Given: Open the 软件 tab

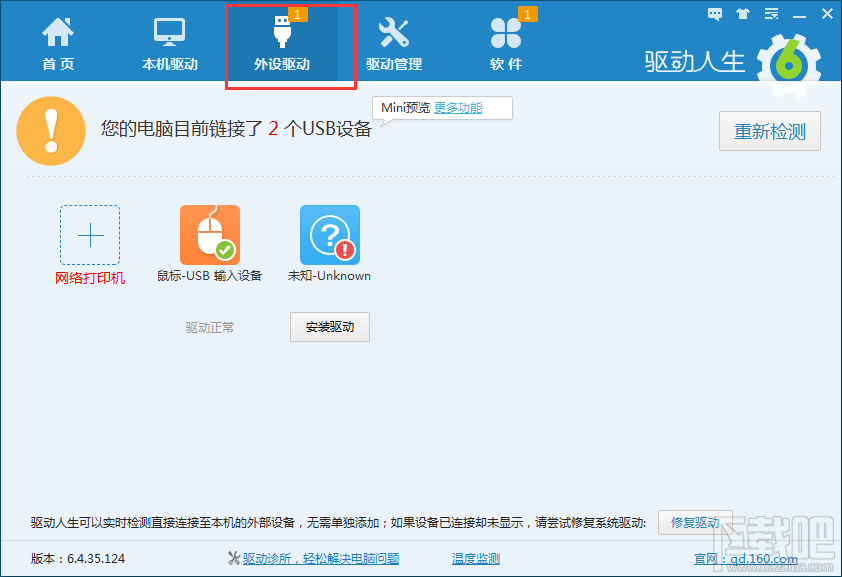Looking at the screenshot, I should click(x=505, y=44).
